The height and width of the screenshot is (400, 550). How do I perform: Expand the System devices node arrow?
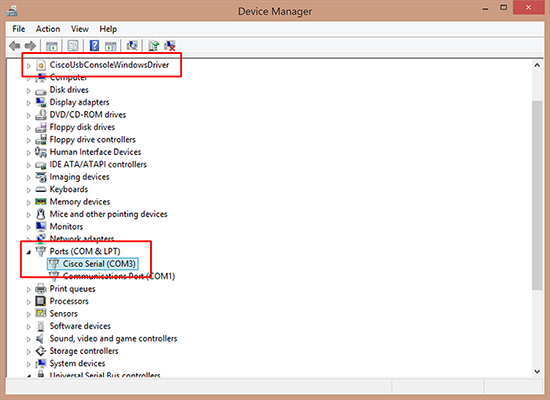[29, 364]
